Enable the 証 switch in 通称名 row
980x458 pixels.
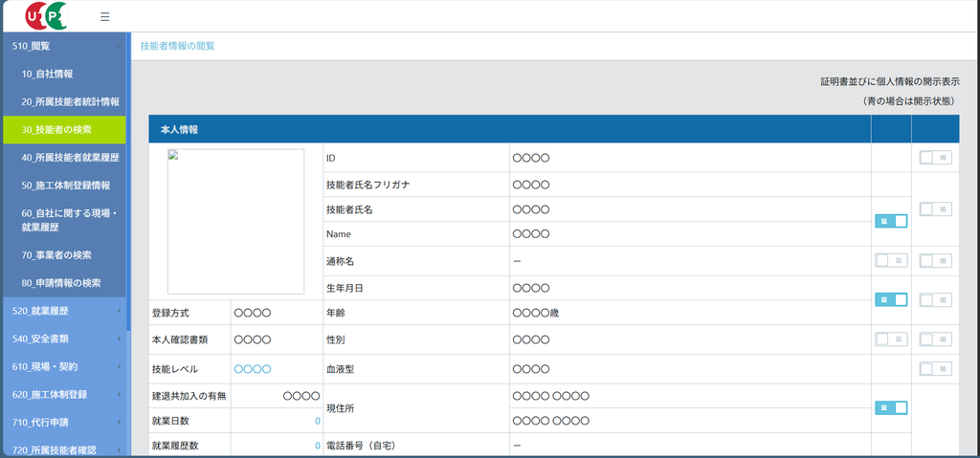[891, 261]
